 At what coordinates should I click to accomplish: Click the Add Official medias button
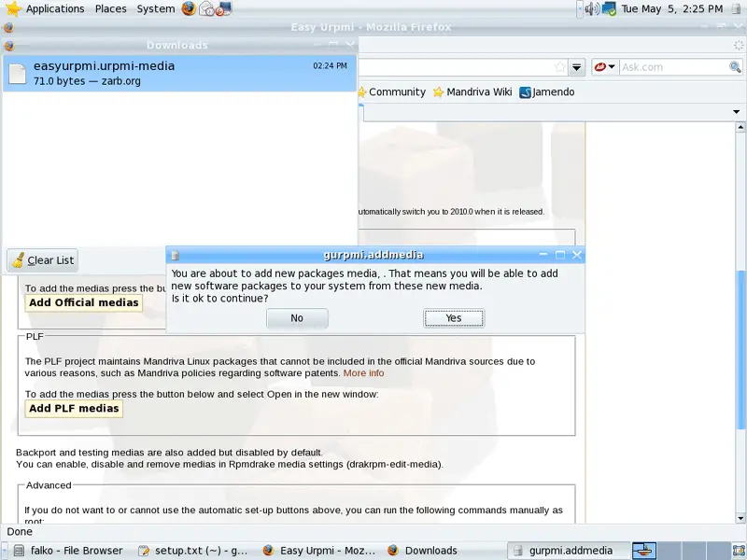pyautogui.click(x=83, y=302)
